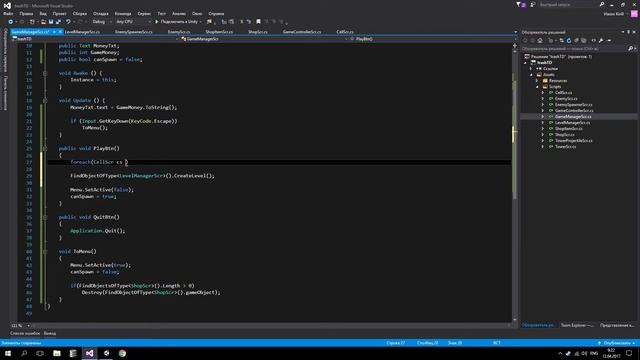Screen dimensions: 640x360
Task: Open Task View on the taskbar
Action: tap(40, 353)
